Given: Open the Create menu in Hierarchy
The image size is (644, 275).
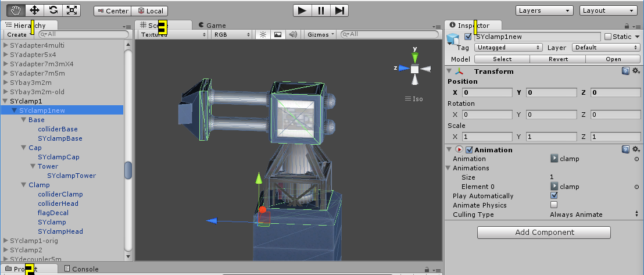Looking at the screenshot, I should (x=19, y=34).
